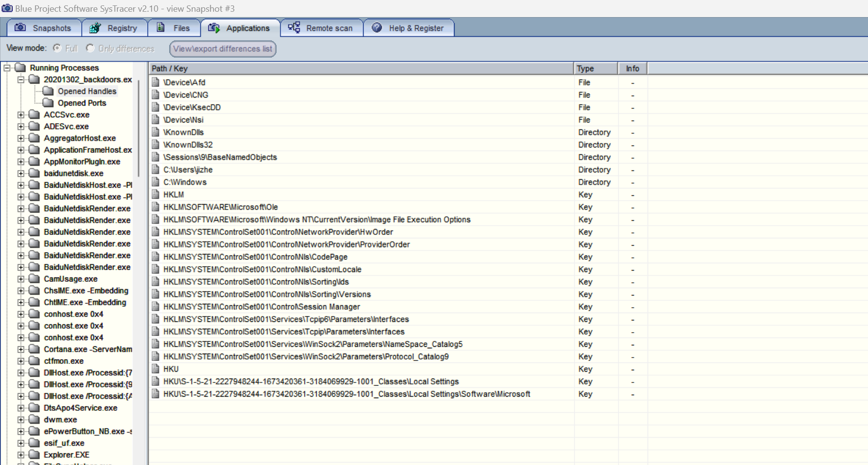868x465 pixels.
Task: Expand the Explorer.EXE node
Action: click(x=21, y=455)
